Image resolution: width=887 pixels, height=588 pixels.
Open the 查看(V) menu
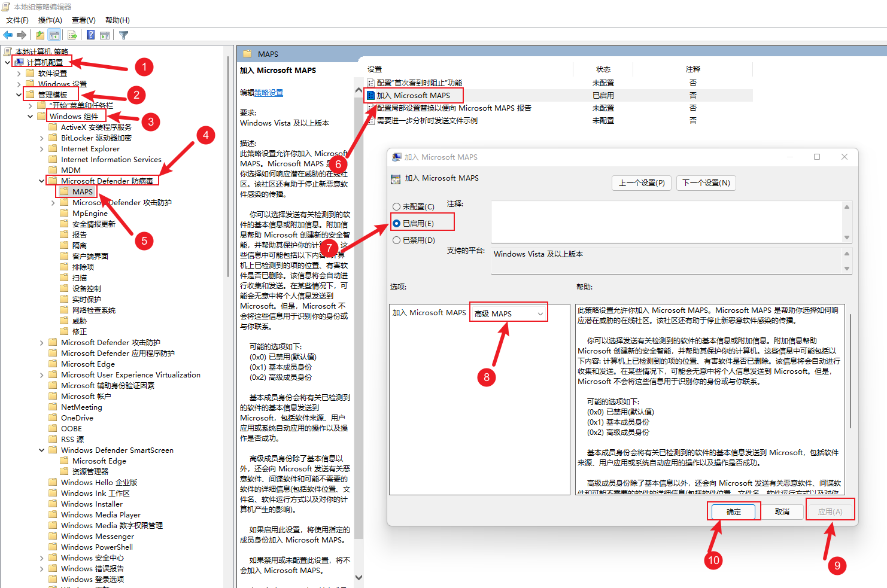pos(84,20)
